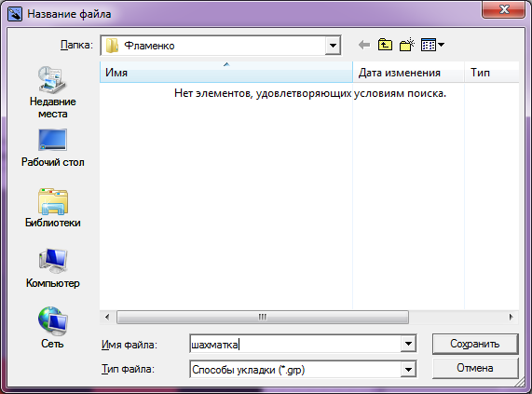The height and width of the screenshot is (394, 532).
Task: Open Библиотеки in places bar
Action: point(52,208)
